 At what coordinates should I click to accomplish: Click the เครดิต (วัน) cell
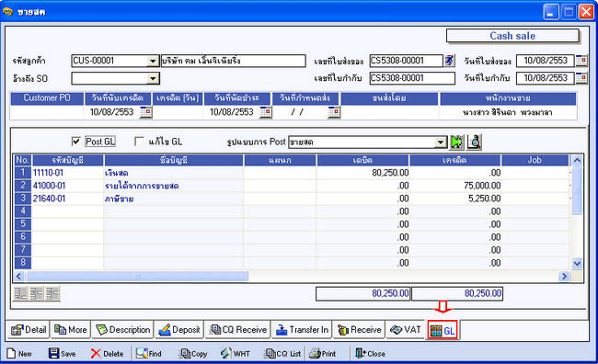[x=178, y=112]
